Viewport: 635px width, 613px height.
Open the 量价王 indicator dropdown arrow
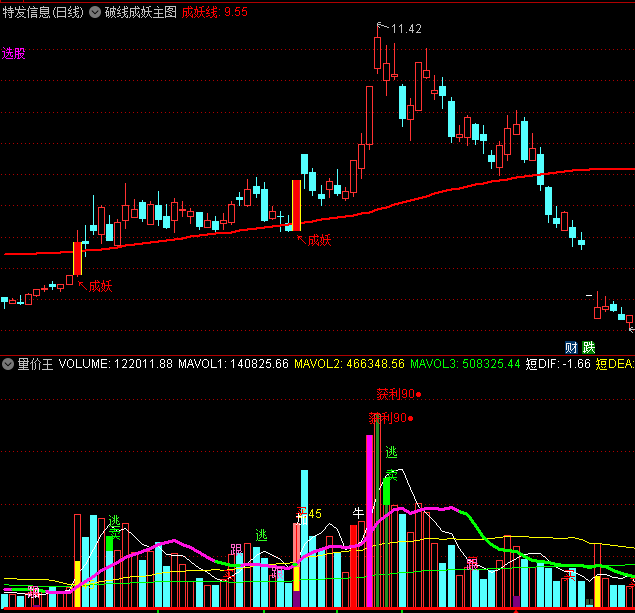(x=8, y=364)
